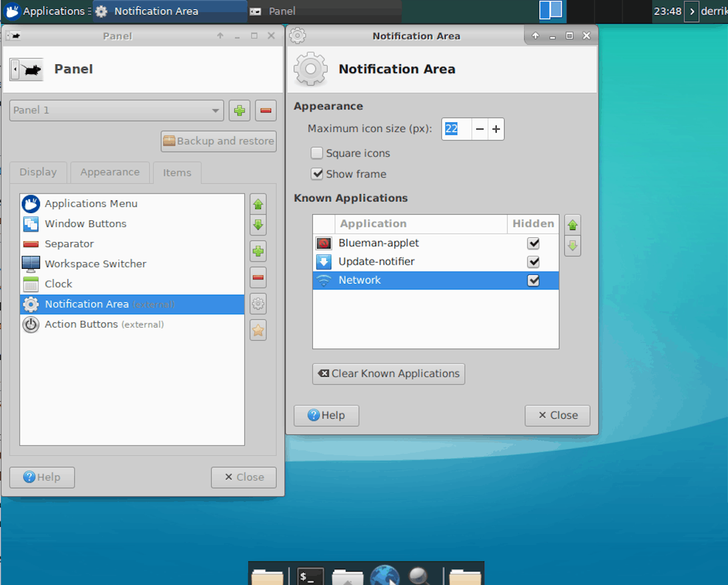Show about info via the star icon
This screenshot has width=728, height=585.
pyautogui.click(x=258, y=330)
